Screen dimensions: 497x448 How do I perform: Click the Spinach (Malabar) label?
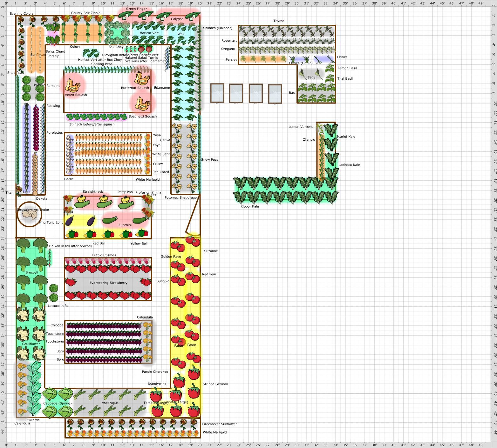click(x=218, y=28)
